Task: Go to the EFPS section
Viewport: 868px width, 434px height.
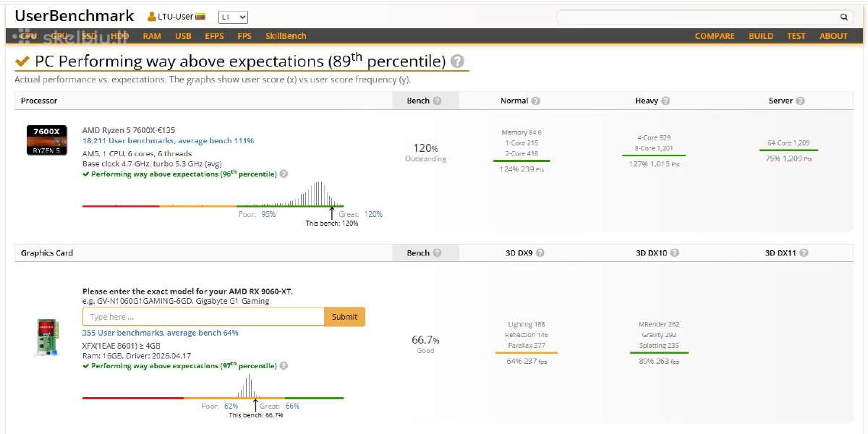Action: [x=215, y=36]
